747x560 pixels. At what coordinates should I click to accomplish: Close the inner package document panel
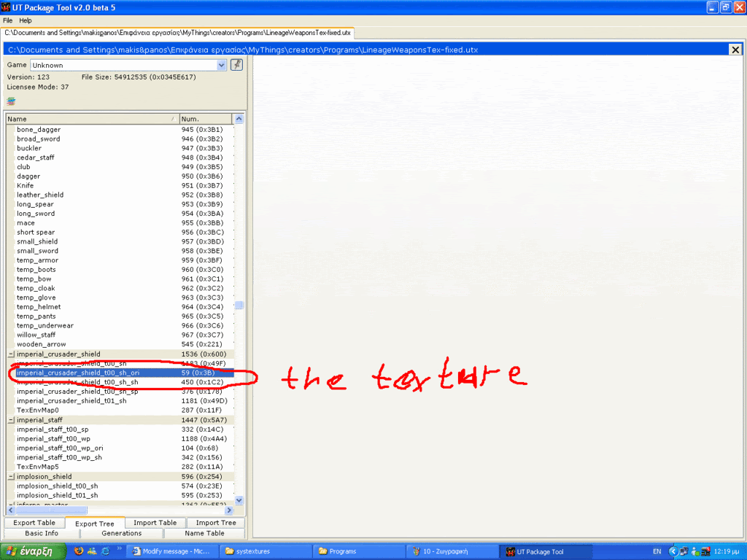[735, 50]
